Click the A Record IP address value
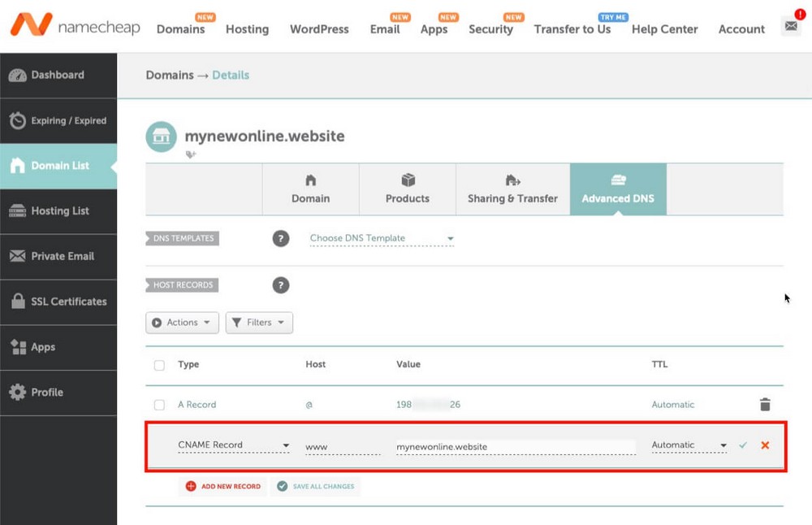The width and height of the screenshot is (812, 525). click(x=428, y=405)
